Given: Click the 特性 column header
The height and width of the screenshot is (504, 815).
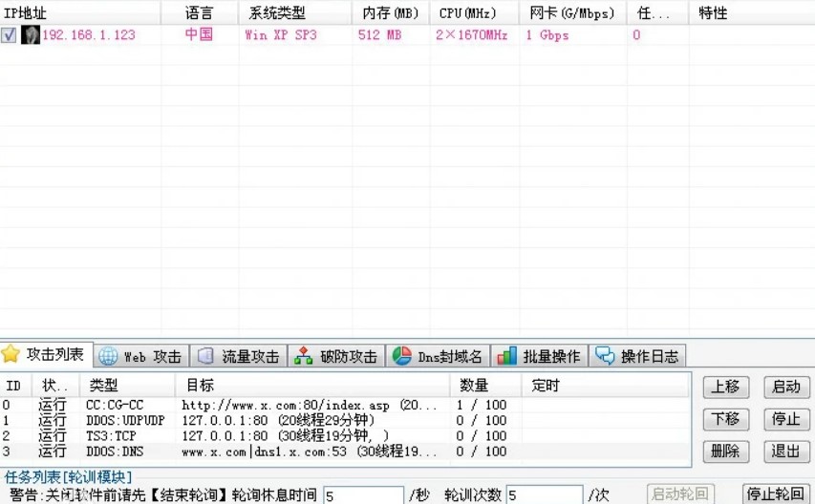Looking at the screenshot, I should click(x=752, y=12).
